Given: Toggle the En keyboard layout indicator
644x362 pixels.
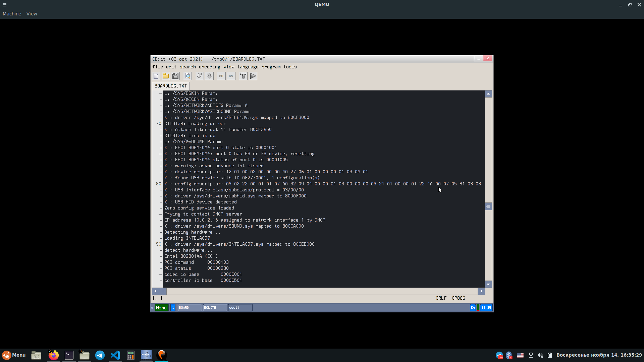Looking at the screenshot, I should coord(473,308).
